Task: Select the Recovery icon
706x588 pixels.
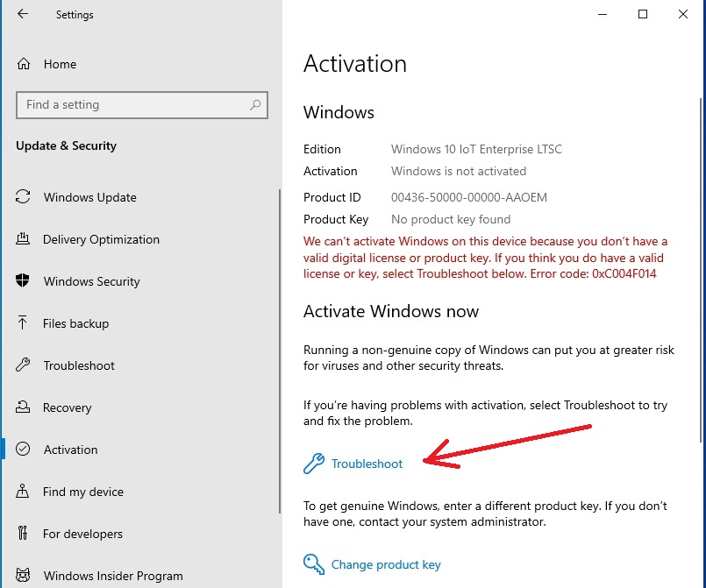Action: (x=23, y=407)
